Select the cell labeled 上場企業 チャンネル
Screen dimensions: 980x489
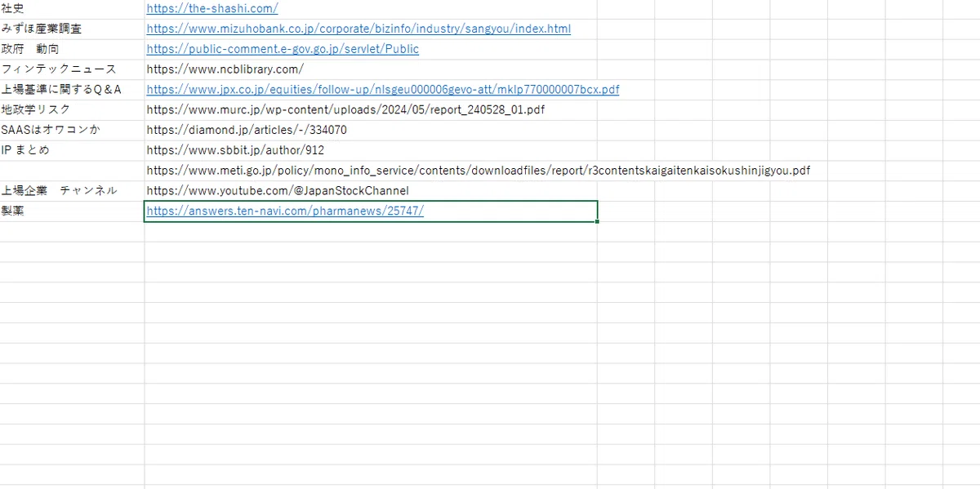[72, 190]
